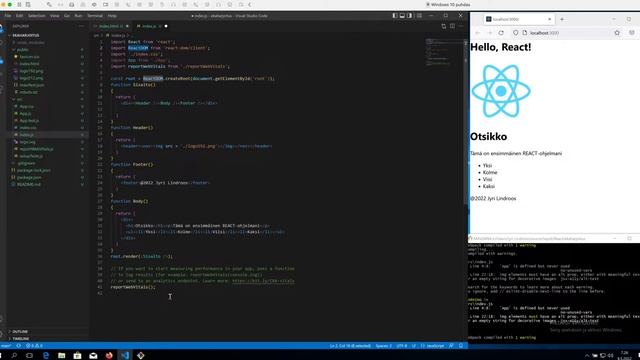Image resolution: width=640 pixels, height=360 pixels.
Task: Open the Edit menu in VS Code
Action: (19, 16)
